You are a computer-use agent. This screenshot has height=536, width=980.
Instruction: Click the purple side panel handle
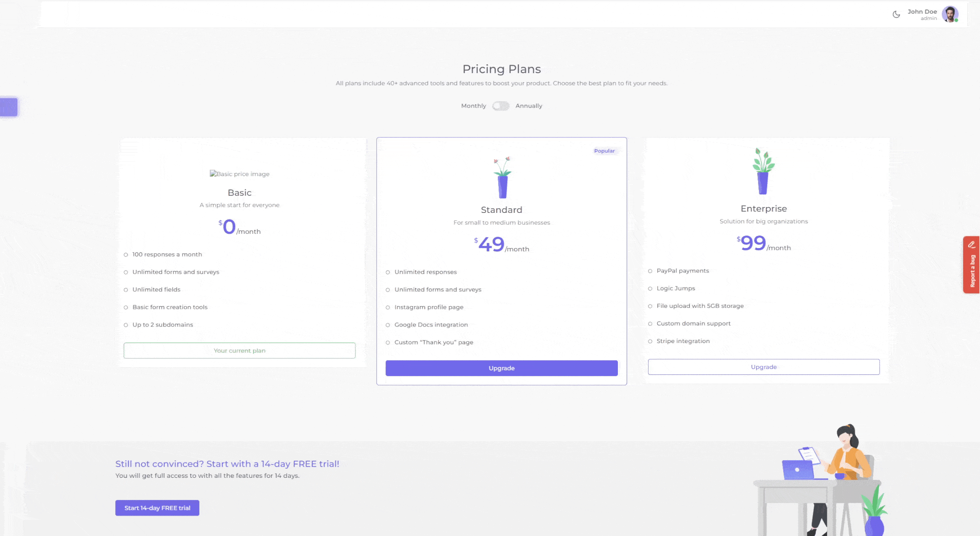click(9, 107)
